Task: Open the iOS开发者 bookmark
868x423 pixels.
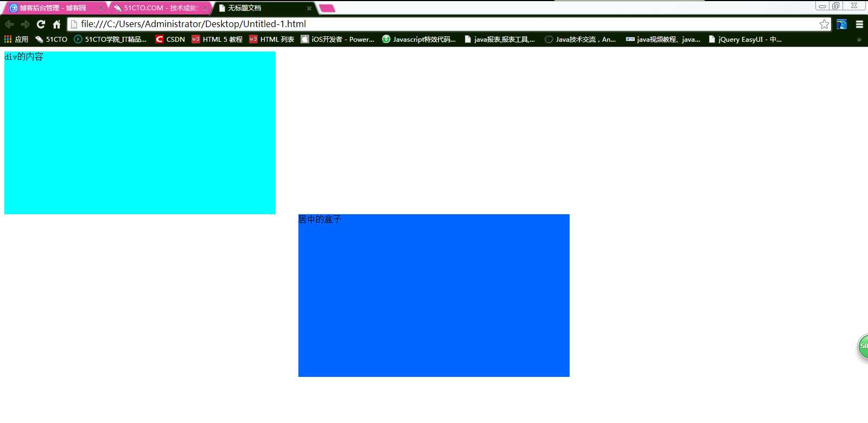Action: (x=337, y=39)
